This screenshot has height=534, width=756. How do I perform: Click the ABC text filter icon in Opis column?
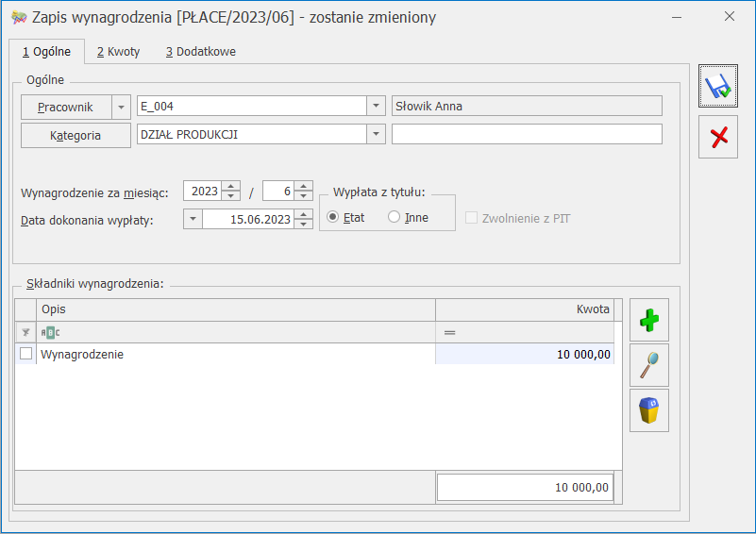51,332
